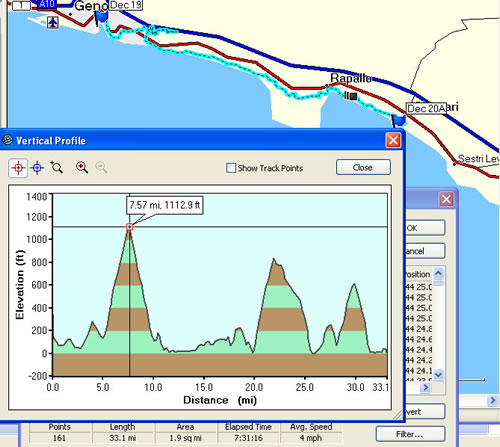Zoom in on the vertical profile
This screenshot has height=447, width=500.
82,167
